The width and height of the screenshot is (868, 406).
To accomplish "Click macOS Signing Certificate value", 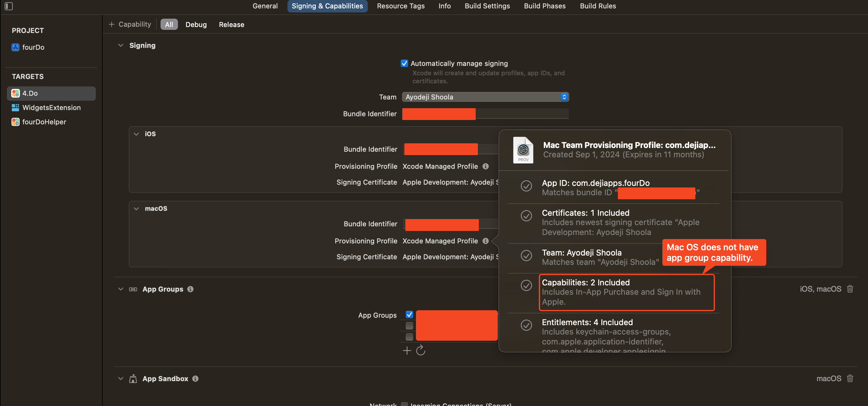I will point(450,257).
